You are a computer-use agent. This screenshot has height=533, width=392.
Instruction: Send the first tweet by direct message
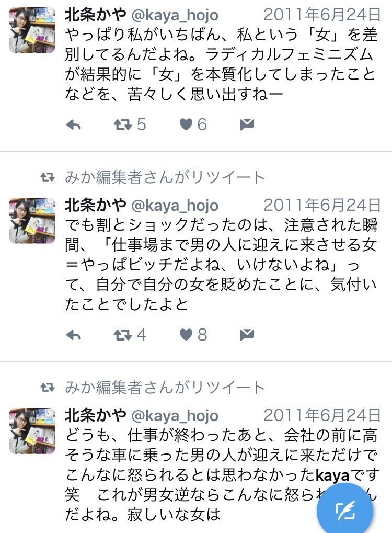(x=247, y=125)
